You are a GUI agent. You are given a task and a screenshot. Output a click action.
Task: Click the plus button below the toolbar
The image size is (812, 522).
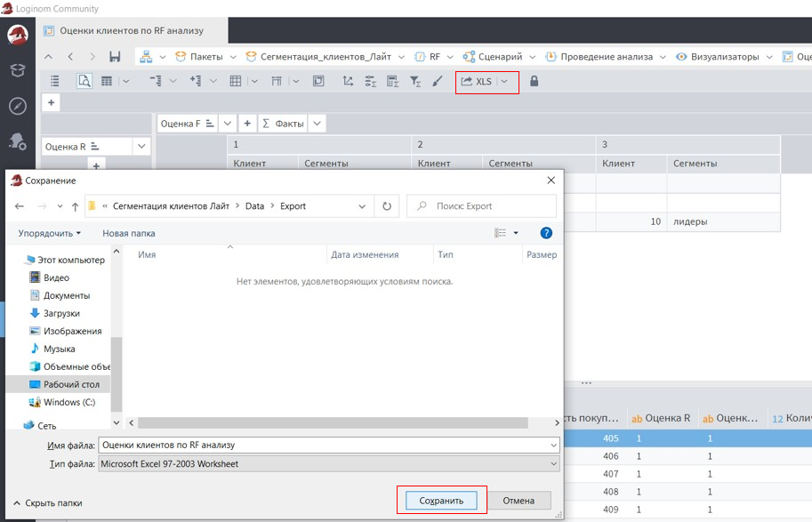click(x=51, y=102)
